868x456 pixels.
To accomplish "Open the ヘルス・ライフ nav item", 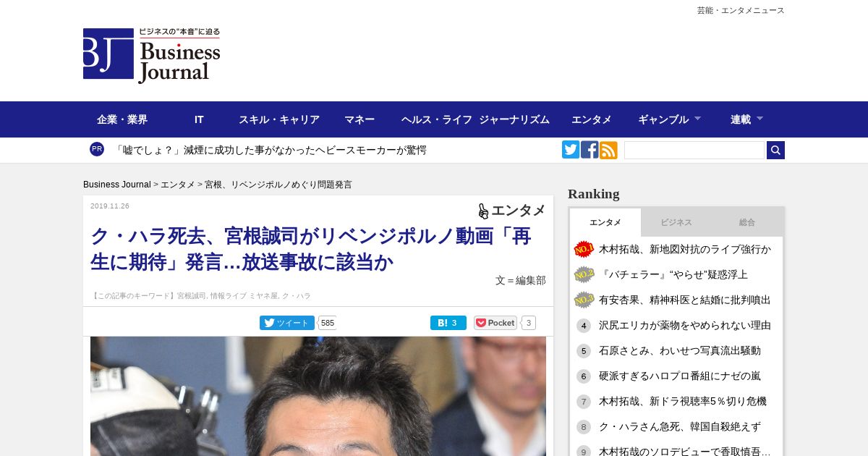I will tap(437, 119).
